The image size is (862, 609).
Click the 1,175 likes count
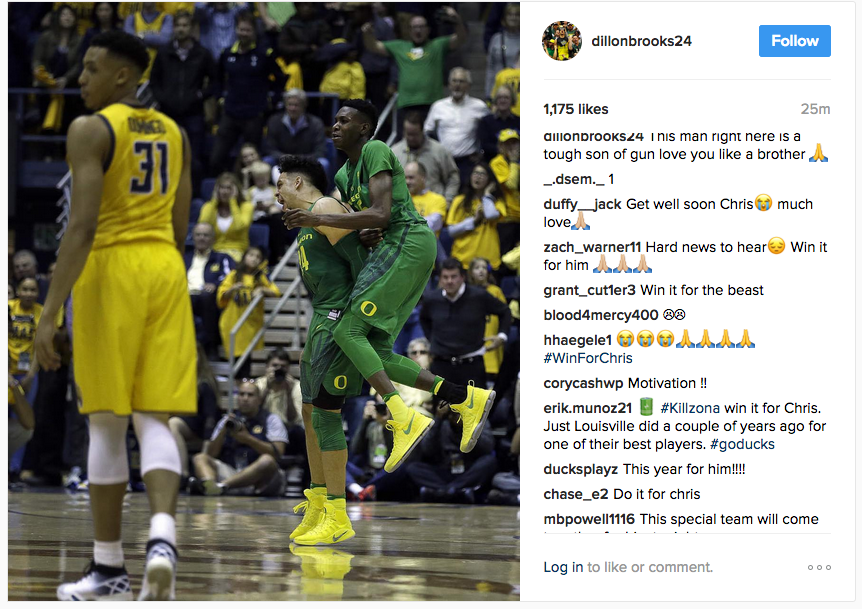point(576,109)
